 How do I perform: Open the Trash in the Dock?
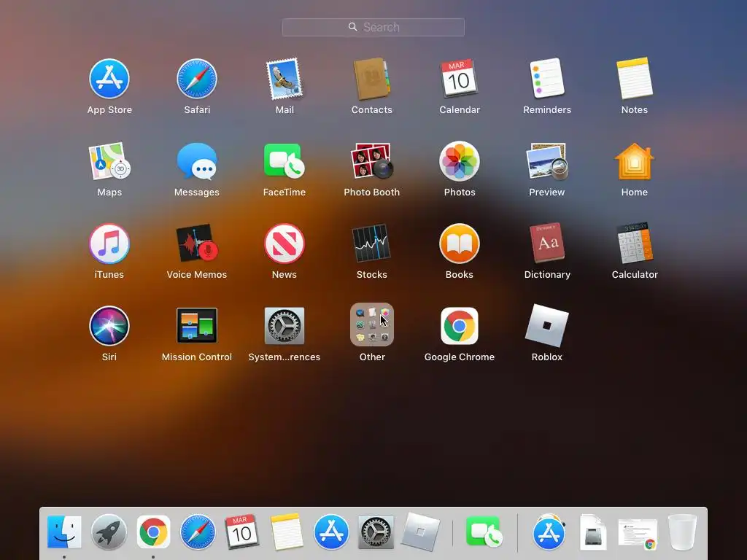click(x=683, y=532)
